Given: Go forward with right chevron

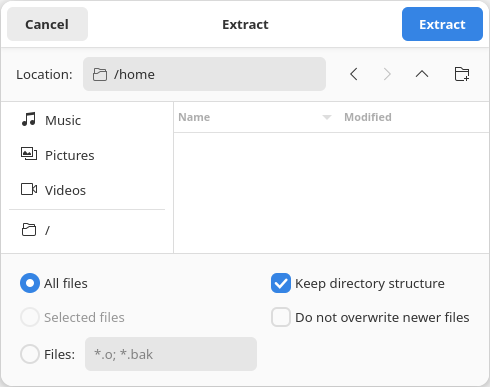Looking at the screenshot, I should tap(387, 74).
